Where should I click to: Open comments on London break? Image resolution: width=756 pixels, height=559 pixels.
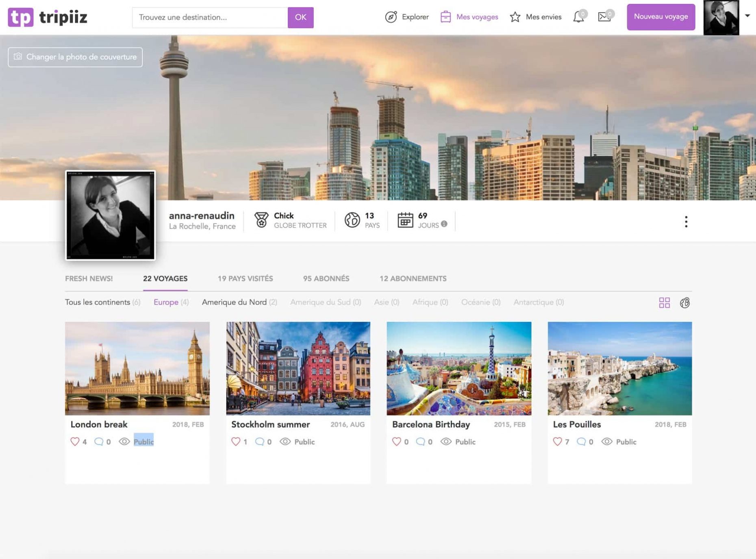[x=98, y=442]
